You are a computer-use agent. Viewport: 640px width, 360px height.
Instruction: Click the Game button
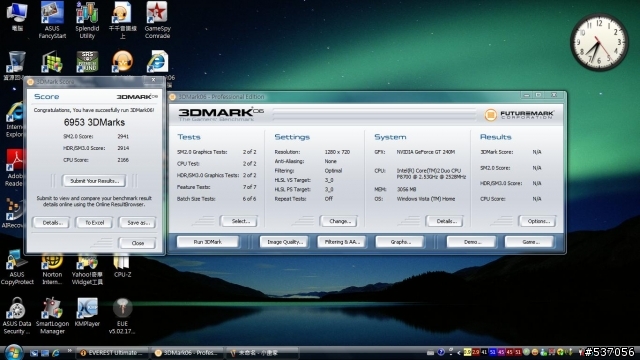click(x=530, y=242)
